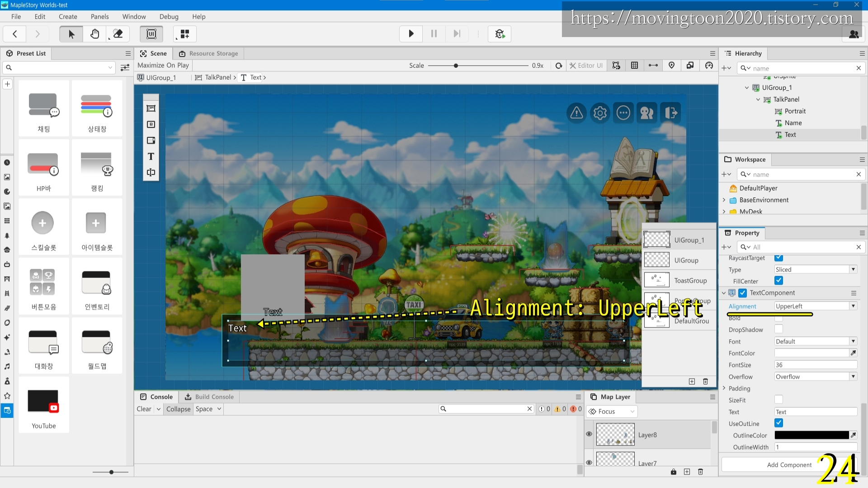Select the hand pan tool

coord(94,34)
